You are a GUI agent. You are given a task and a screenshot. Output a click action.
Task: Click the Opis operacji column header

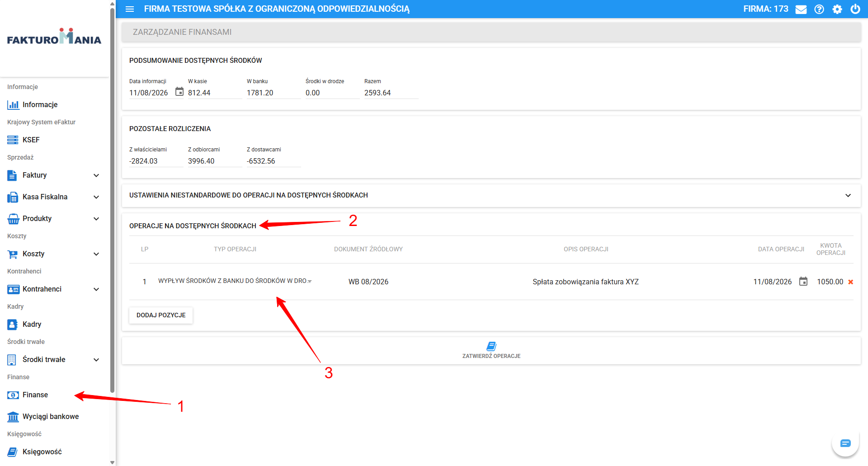click(586, 249)
